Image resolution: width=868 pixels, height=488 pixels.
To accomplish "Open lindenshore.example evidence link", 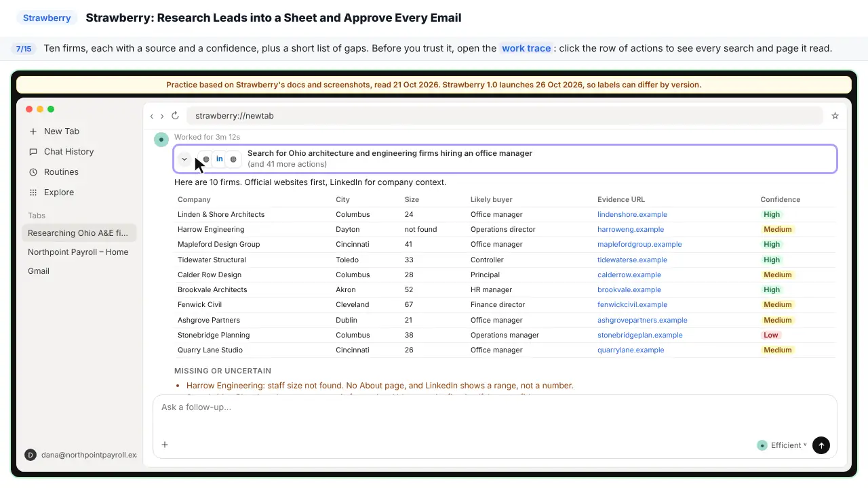I will pyautogui.click(x=632, y=214).
